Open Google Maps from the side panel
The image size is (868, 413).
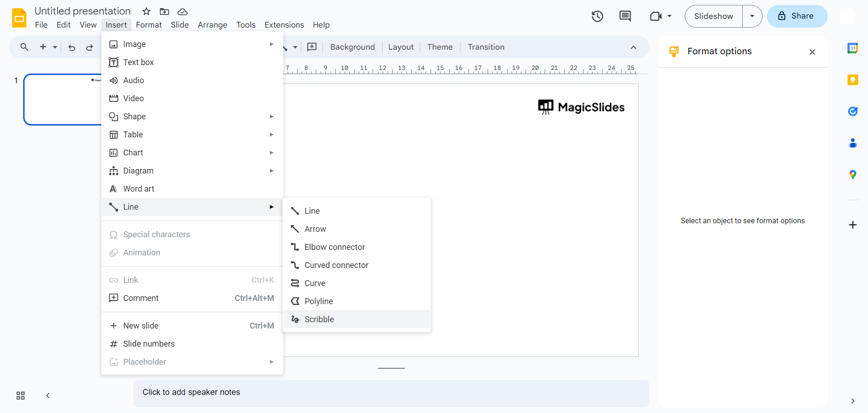pos(853,174)
